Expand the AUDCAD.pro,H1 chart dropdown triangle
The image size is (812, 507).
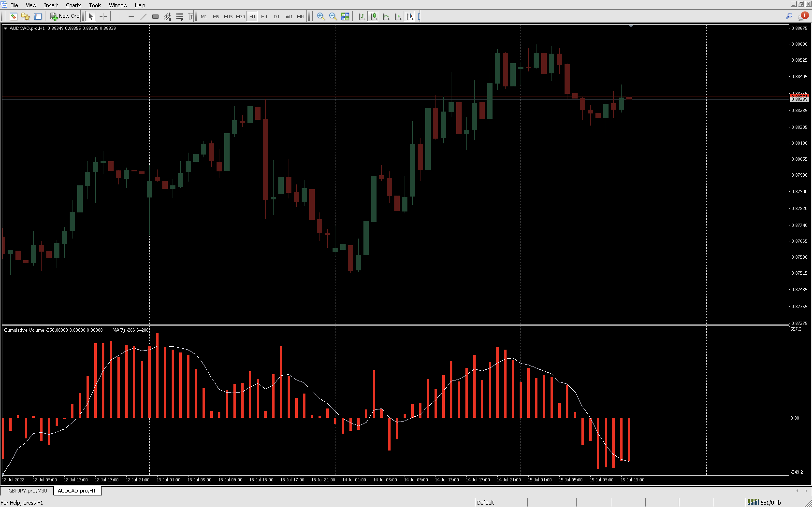5,28
